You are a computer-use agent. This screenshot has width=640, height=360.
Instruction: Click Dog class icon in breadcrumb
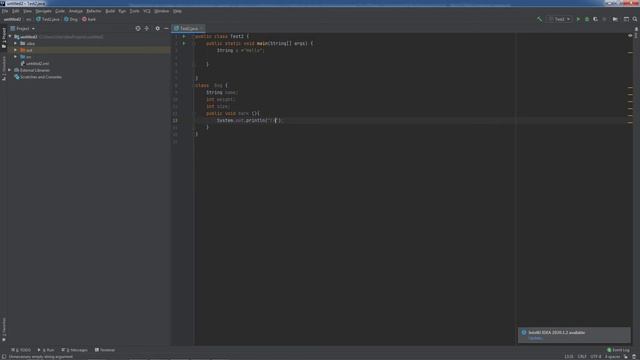66,19
